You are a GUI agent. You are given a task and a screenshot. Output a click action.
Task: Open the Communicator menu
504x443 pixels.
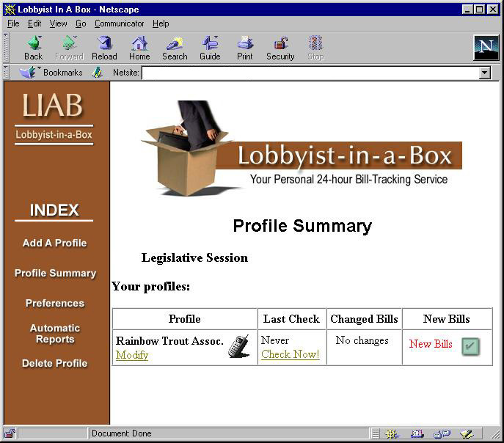pyautogui.click(x=120, y=23)
